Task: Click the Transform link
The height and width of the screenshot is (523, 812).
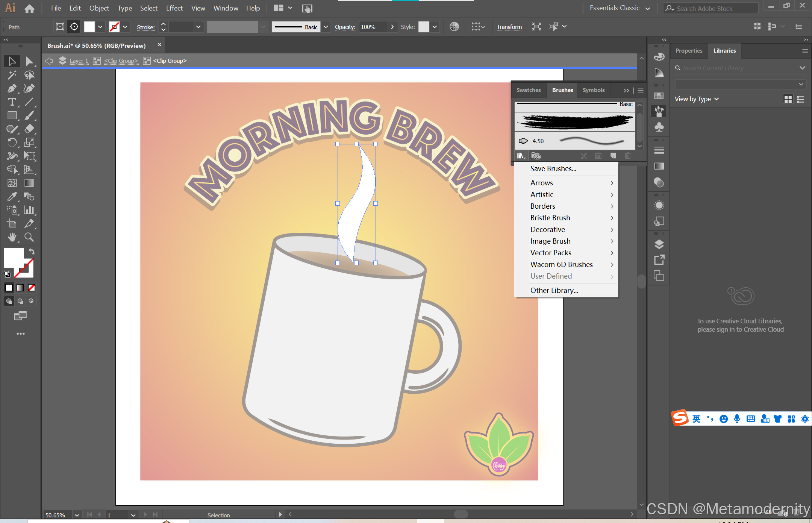Action: tap(509, 27)
